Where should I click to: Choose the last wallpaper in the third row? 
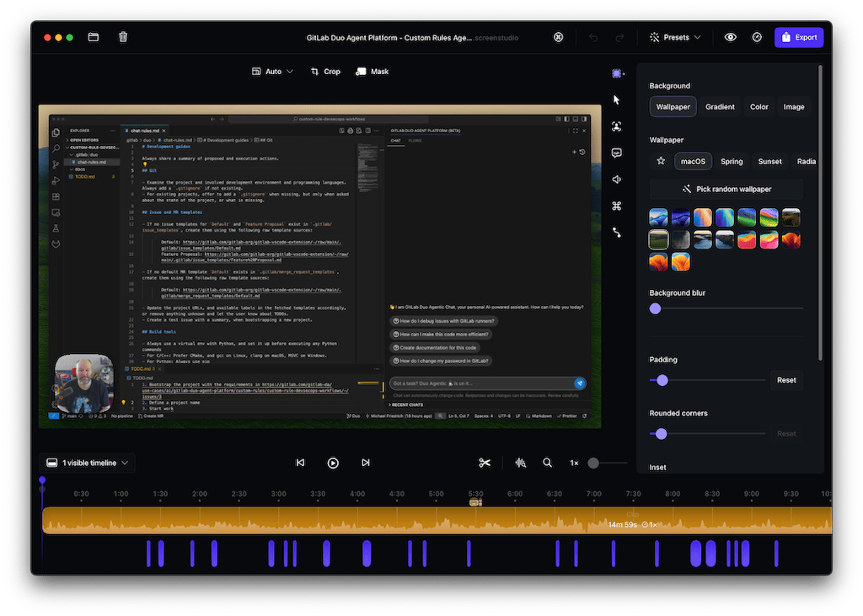[x=680, y=262]
